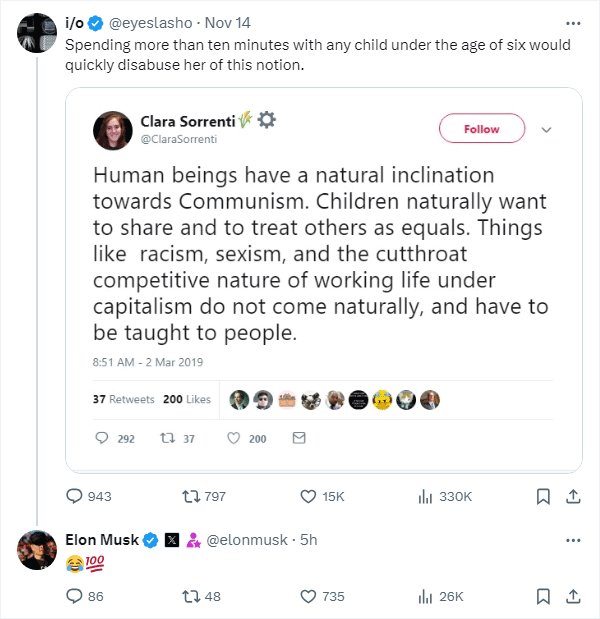600x619 pixels.
Task: Open the 37 Retweets list
Action: [124, 399]
